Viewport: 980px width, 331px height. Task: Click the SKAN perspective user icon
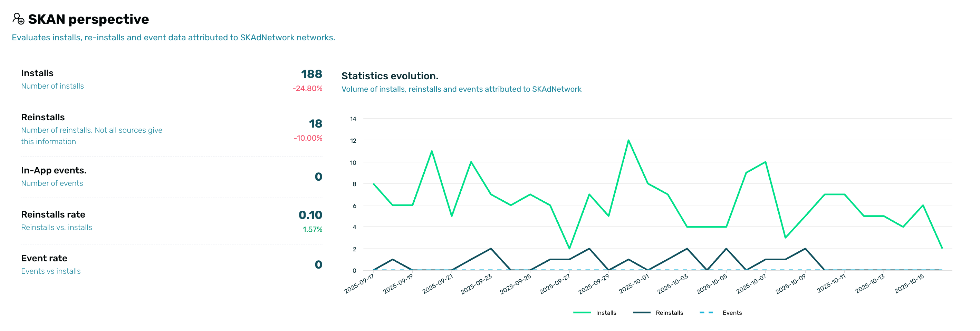[x=18, y=19]
